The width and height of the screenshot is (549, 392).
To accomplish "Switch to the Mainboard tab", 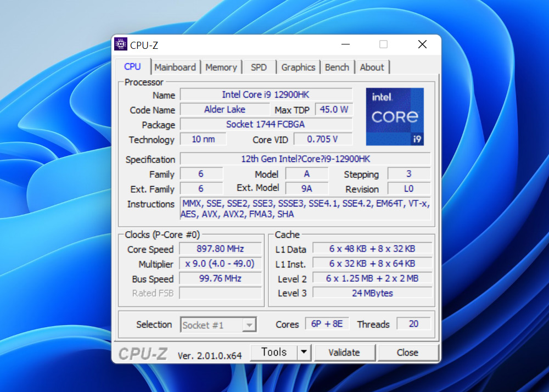I will pos(175,67).
